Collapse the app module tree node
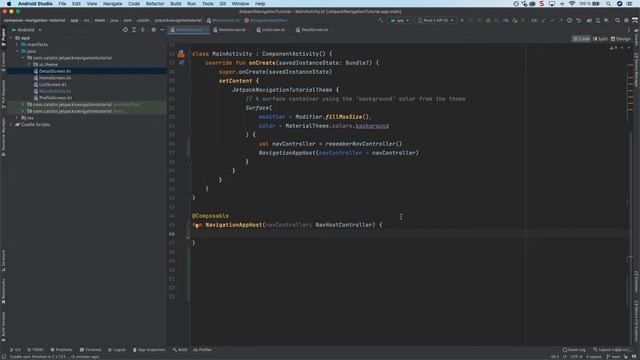 click(x=11, y=38)
